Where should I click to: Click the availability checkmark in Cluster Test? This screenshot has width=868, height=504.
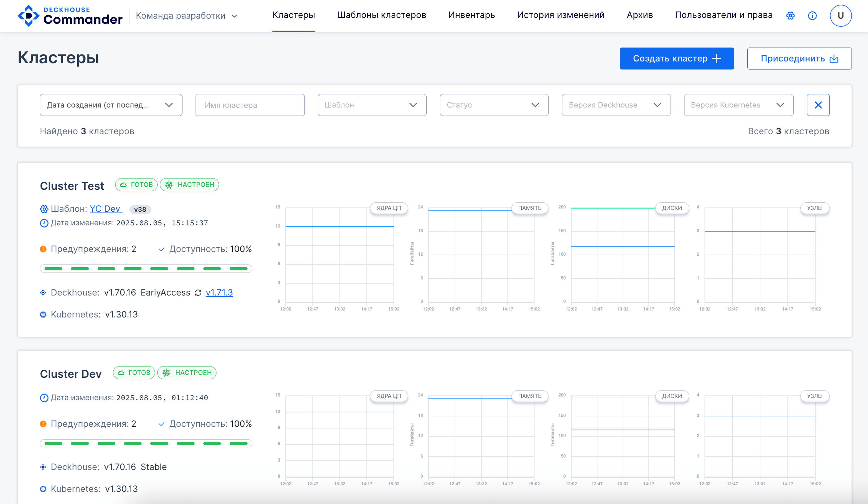coord(161,249)
